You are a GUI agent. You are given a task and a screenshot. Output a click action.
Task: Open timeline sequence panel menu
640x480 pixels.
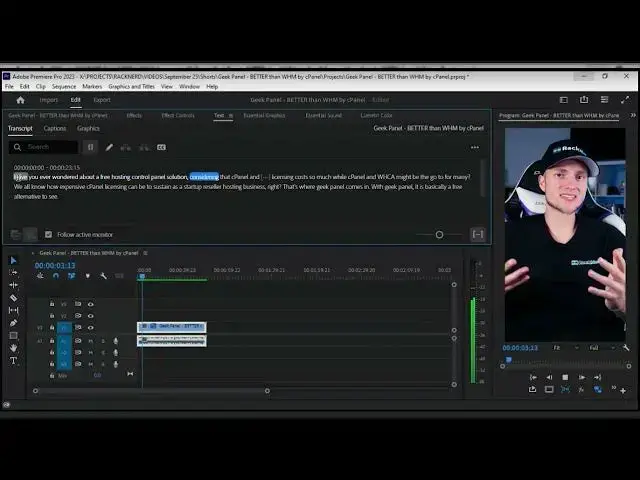click(145, 253)
